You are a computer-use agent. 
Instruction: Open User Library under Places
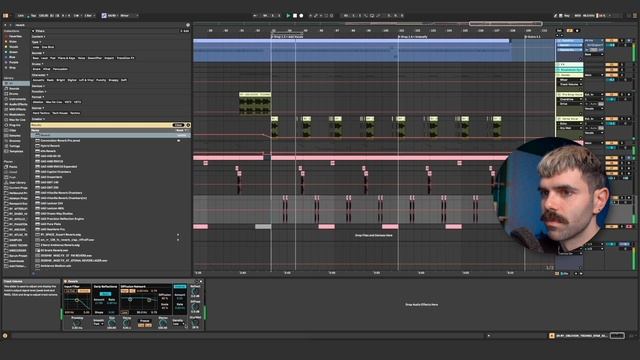[x=17, y=182]
